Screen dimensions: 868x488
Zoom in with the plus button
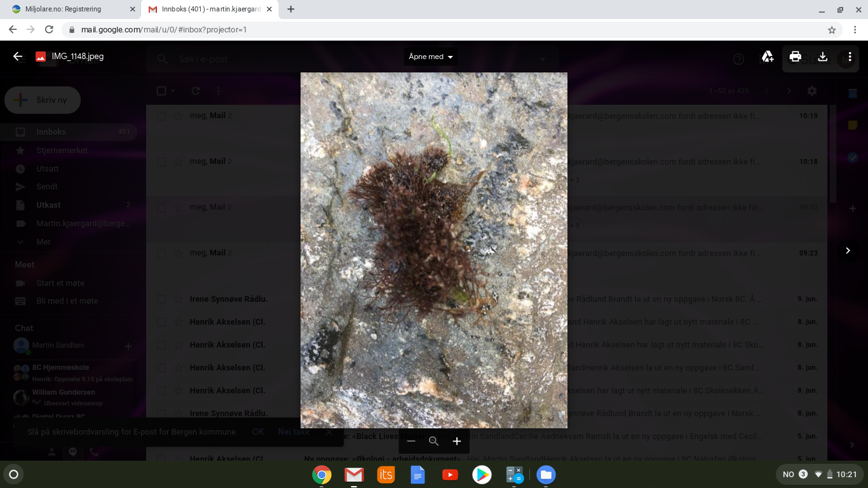[456, 441]
